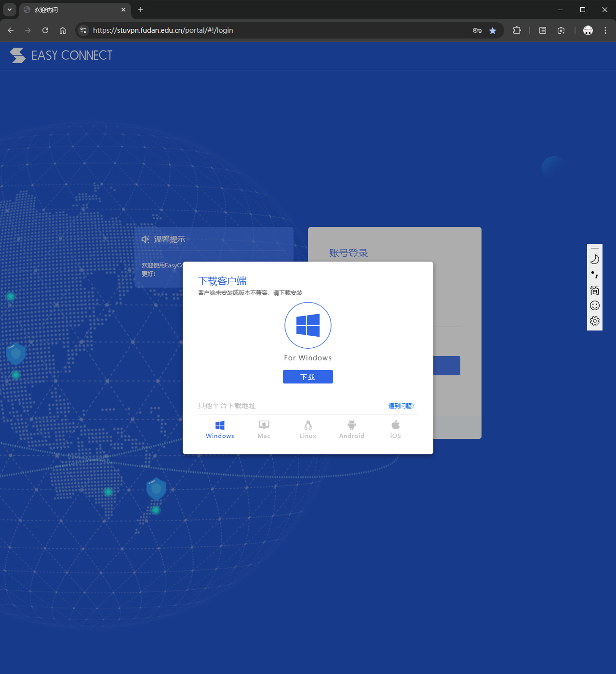Open the browser extensions puzzle icon
Image resolution: width=616 pixels, height=674 pixels.
517,30
